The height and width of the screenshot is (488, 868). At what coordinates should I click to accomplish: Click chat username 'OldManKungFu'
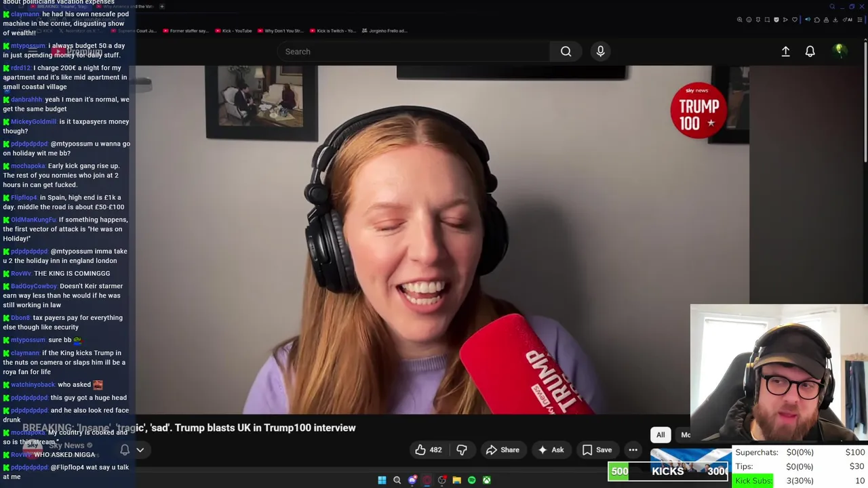(33, 220)
